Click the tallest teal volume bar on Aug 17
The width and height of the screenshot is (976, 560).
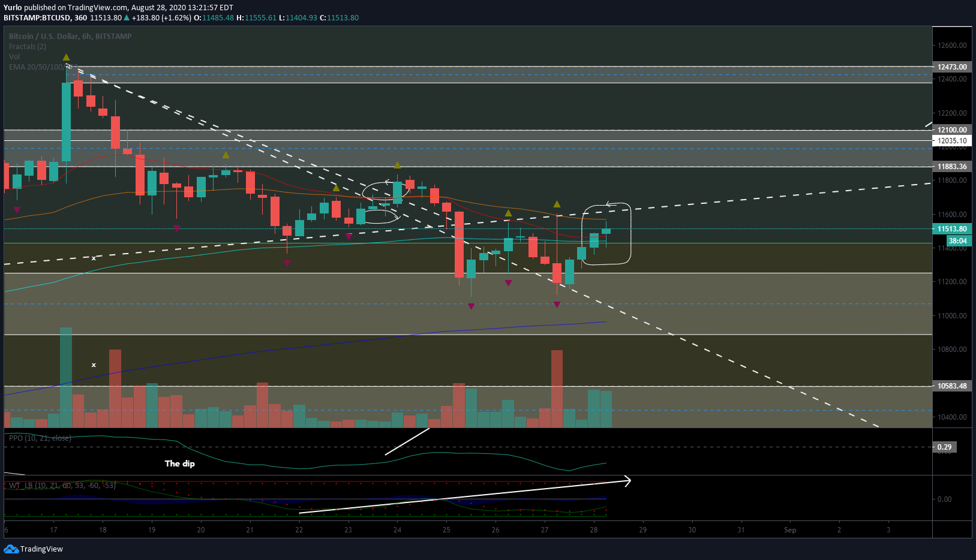(x=66, y=377)
